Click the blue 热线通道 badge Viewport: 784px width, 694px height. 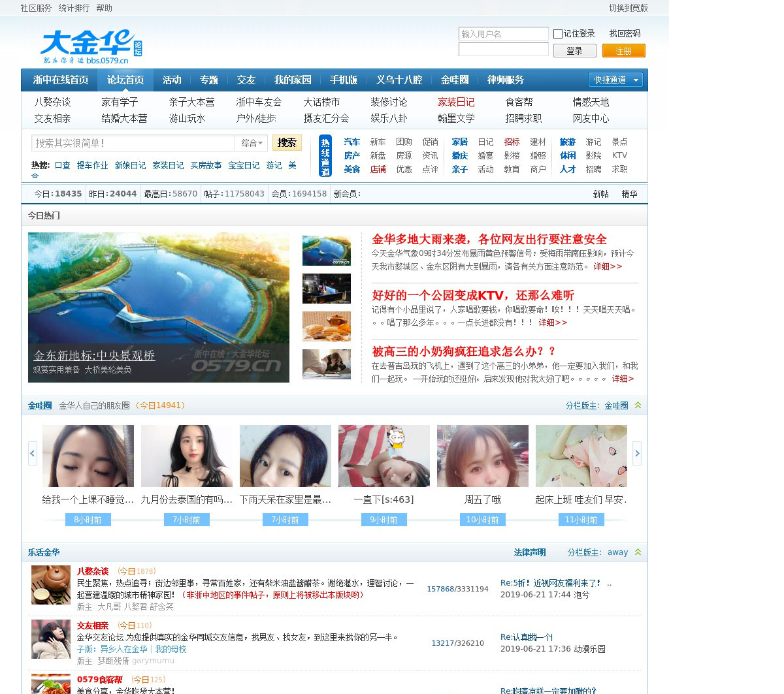pos(325,156)
